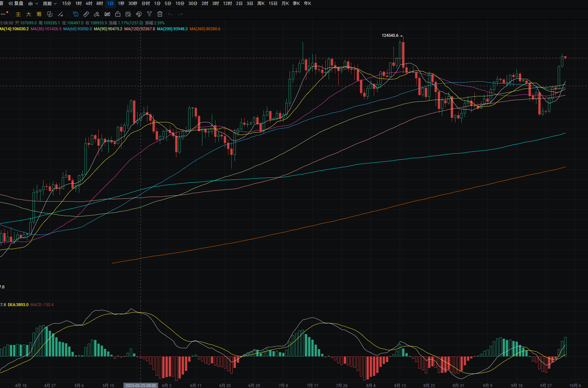Click the filter funnel icon
The height and width of the screenshot is (388, 588).
(x=149, y=14)
